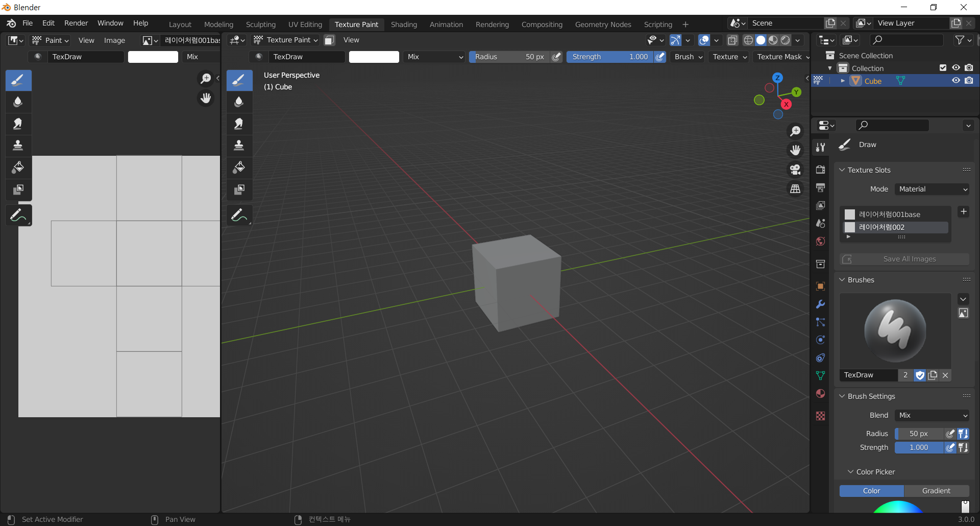Select the Mask tool in the 3D viewport toolbar

(239, 189)
